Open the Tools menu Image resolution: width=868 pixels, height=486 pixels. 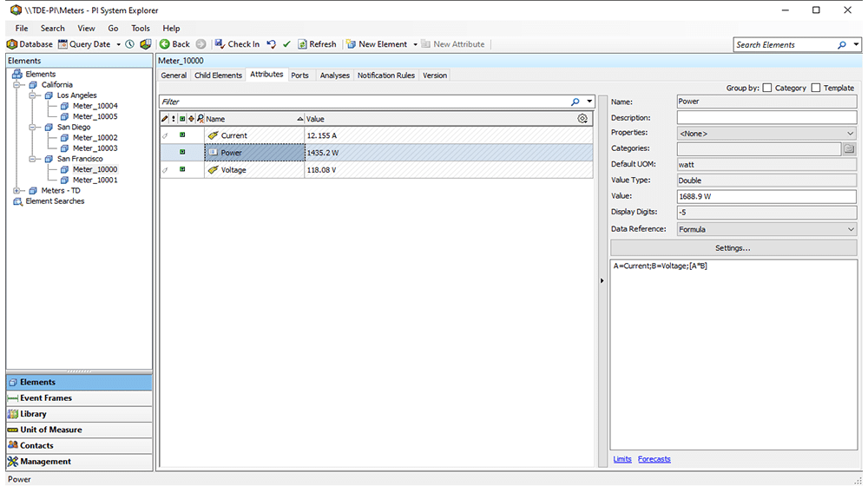141,29
